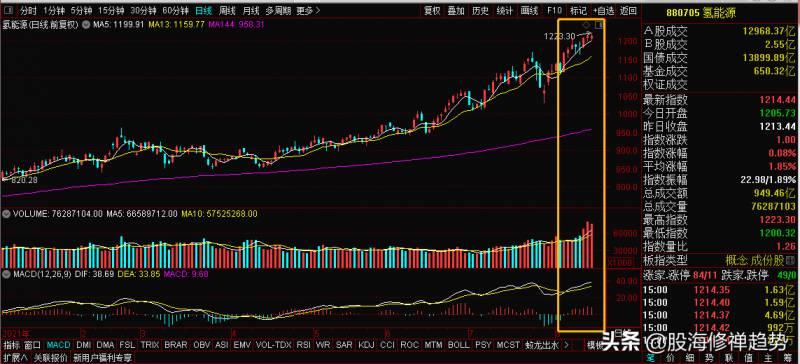Open F10 company information
Viewport: 800px width, 364px height.
click(554, 10)
